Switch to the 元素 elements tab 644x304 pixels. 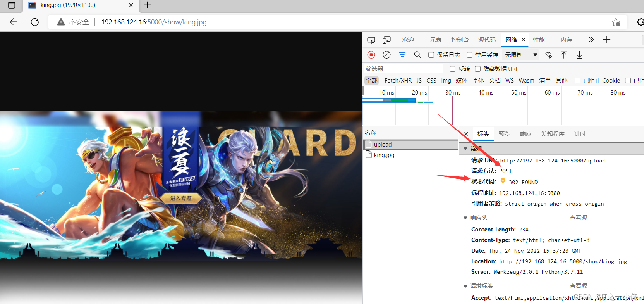436,40
